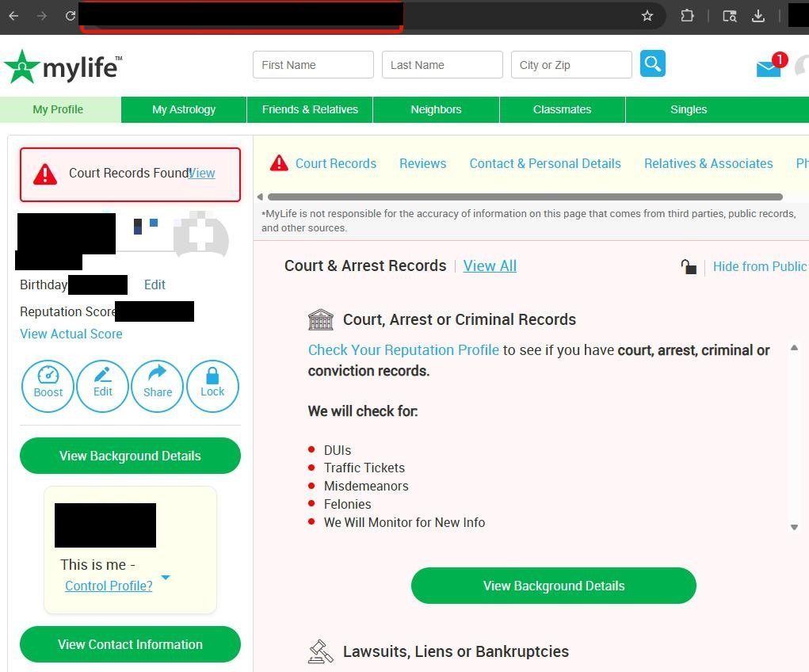Click down arrow of records scrollbar
Viewport: 809px width, 672px height.
point(795,528)
